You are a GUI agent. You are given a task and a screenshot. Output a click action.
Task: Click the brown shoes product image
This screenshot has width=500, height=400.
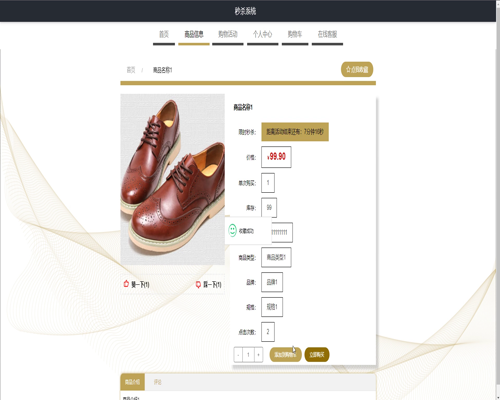click(173, 179)
